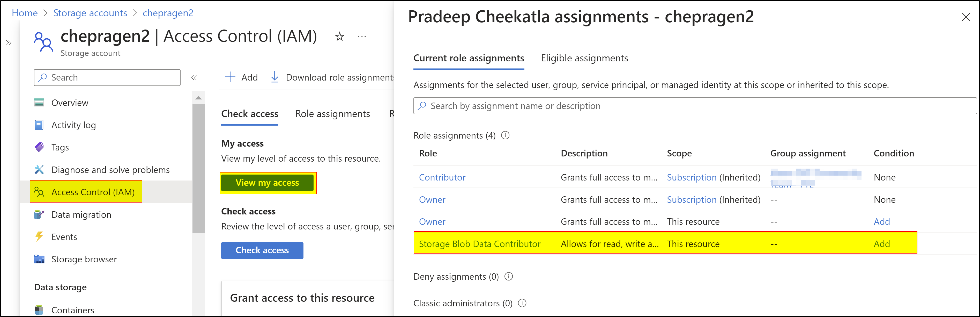Open the more options ellipsis menu
980x317 pixels.
click(362, 37)
